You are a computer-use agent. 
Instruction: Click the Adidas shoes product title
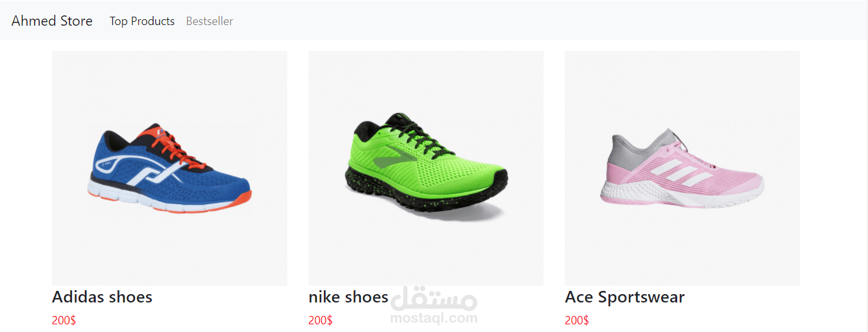coord(102,297)
